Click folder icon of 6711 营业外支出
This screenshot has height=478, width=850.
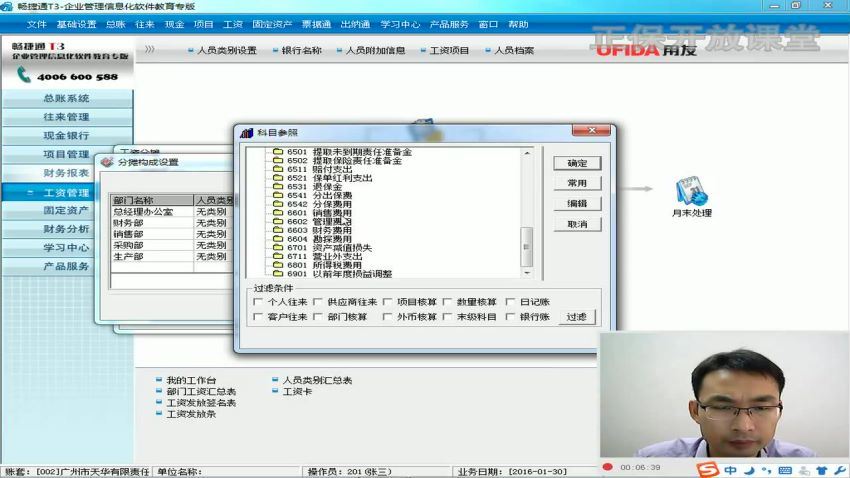tap(278, 256)
